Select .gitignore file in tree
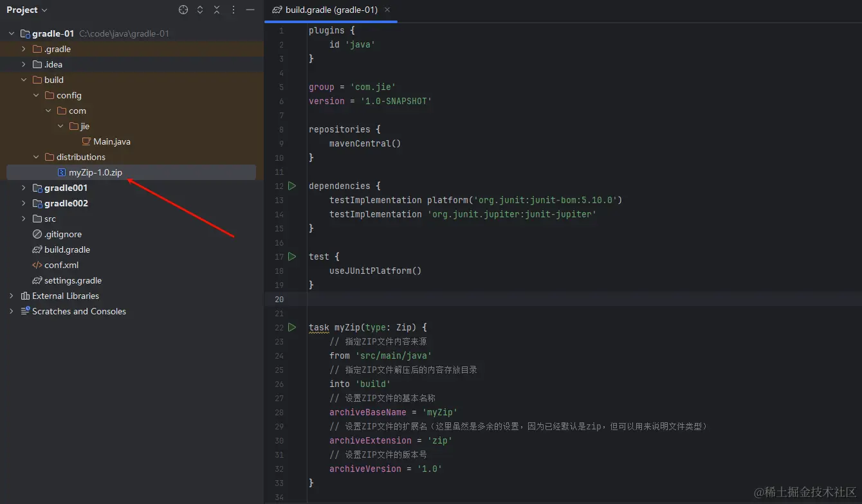 pyautogui.click(x=63, y=234)
